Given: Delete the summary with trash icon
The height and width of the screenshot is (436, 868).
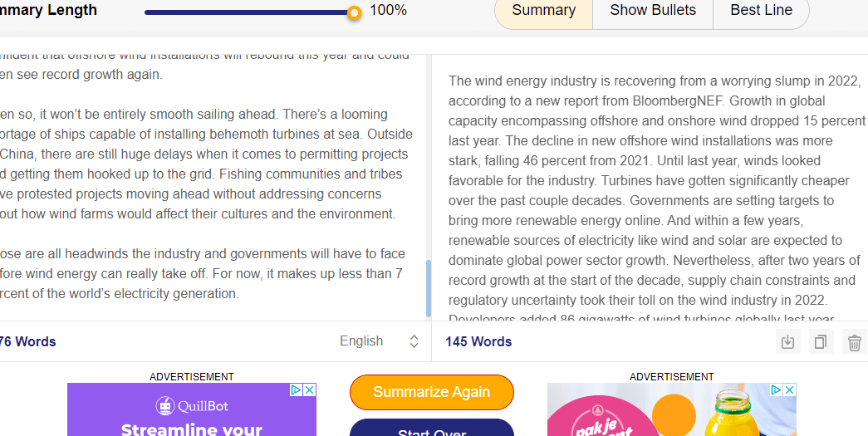Looking at the screenshot, I should tap(854, 341).
